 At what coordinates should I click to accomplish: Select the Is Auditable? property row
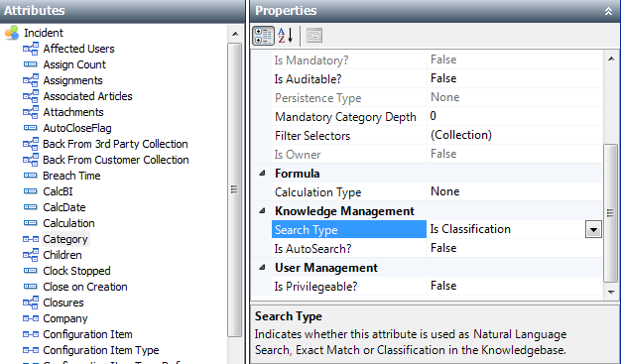tap(436, 78)
